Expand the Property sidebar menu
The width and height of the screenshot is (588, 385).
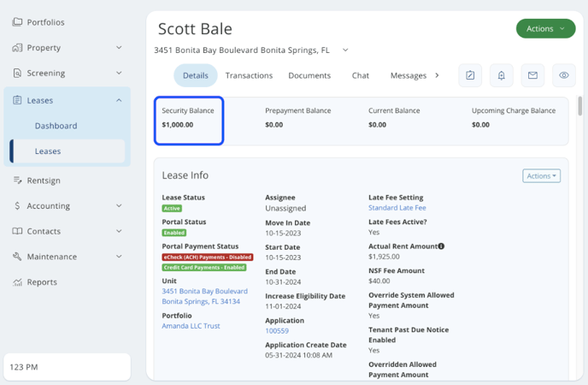[x=119, y=48]
